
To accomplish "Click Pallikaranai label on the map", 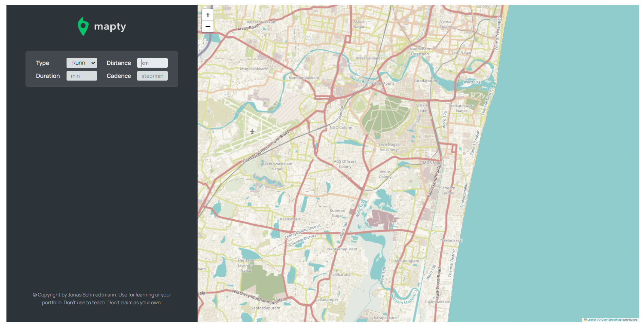I will coord(341,275).
